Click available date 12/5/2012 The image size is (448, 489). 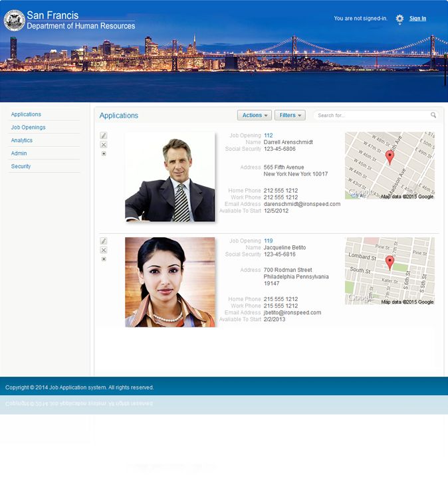click(x=276, y=211)
